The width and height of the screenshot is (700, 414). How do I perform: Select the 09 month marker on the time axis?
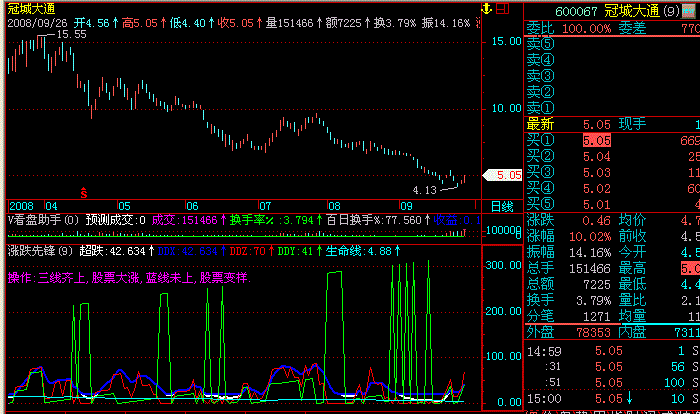406,206
